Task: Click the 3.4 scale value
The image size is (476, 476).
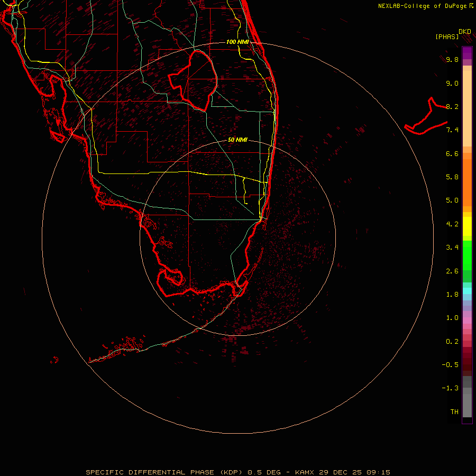Action: point(452,248)
